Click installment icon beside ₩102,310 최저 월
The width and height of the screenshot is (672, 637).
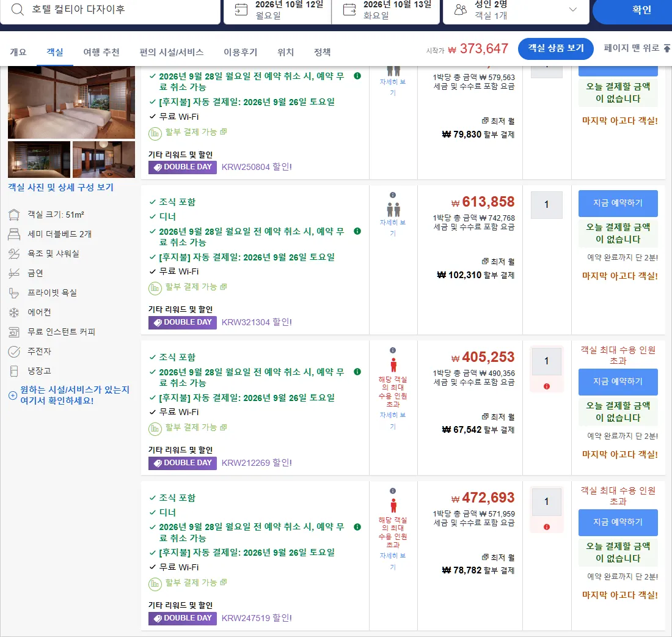tap(485, 261)
